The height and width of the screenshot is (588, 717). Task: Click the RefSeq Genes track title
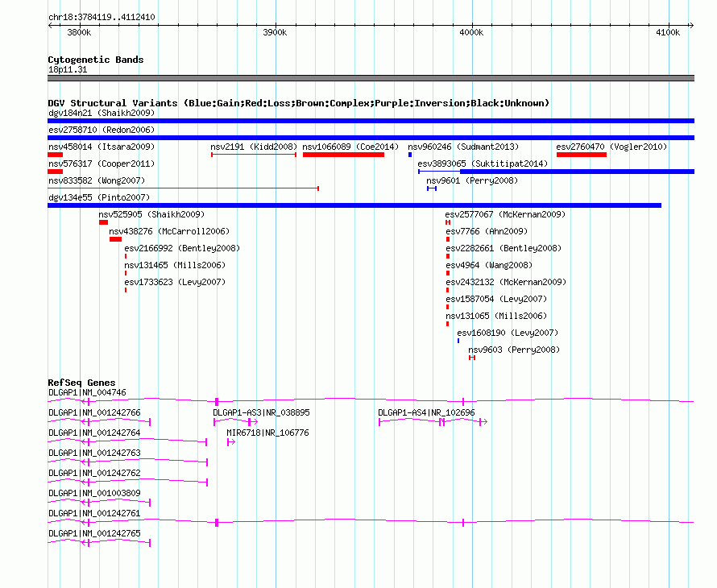pyautogui.click(x=81, y=383)
